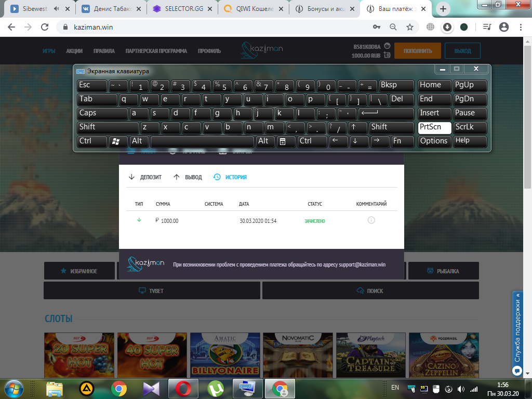
Task: Switch to the ВЫВОД tab
Action: 188,177
